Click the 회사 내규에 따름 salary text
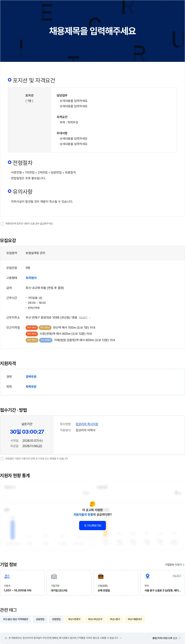This screenshot has width=185, height=644. 45,288
